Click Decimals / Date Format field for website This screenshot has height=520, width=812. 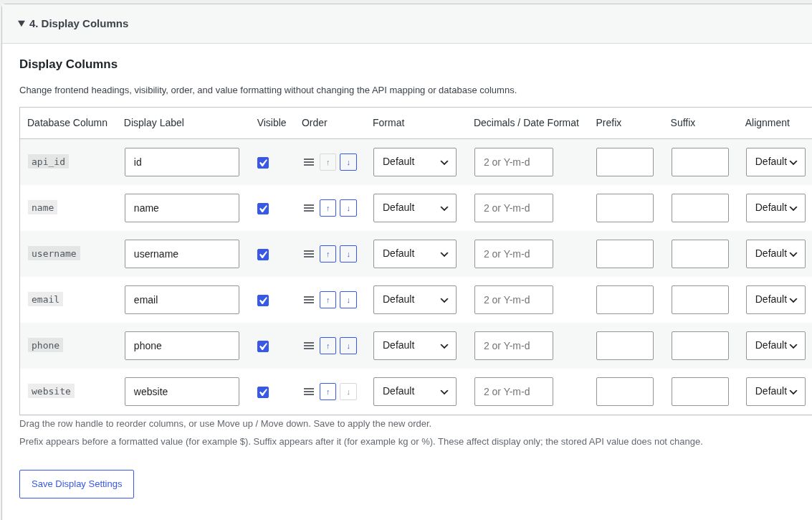(x=514, y=392)
